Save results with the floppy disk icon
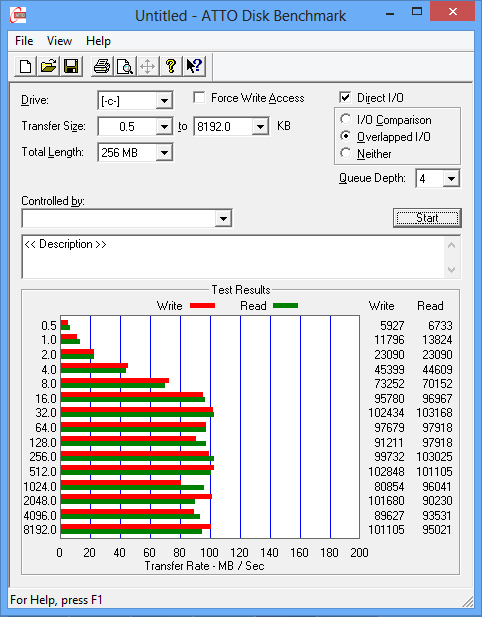Screen dimensions: 482x617 click(71, 66)
